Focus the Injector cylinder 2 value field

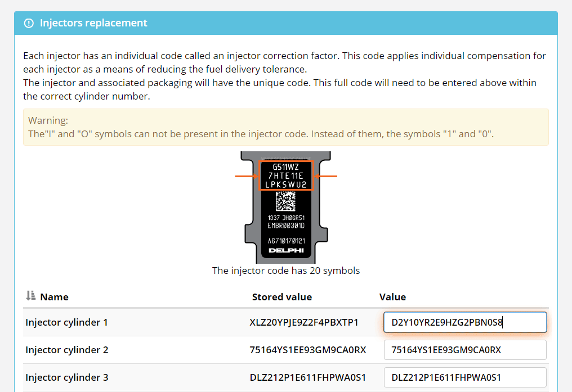(464, 350)
